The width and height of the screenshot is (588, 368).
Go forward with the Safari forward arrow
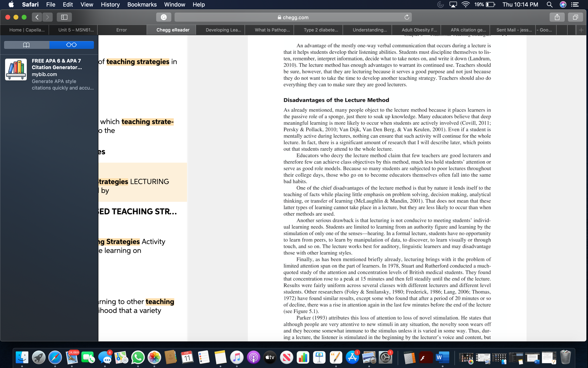47,17
